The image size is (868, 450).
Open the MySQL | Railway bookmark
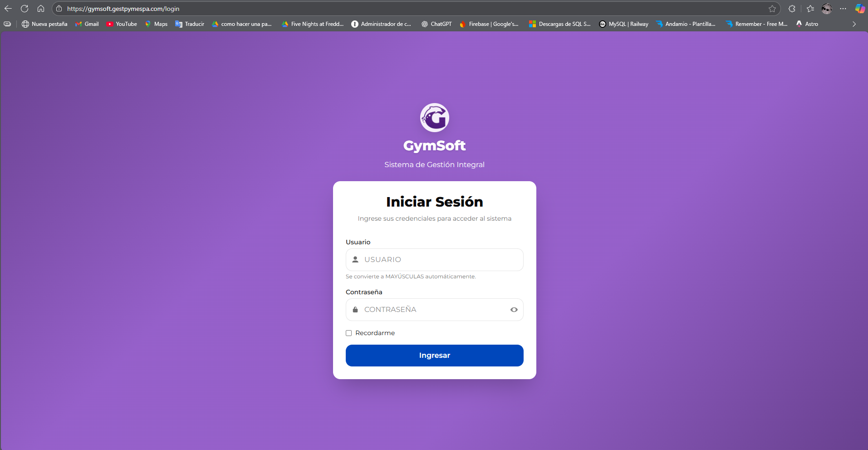pyautogui.click(x=624, y=24)
